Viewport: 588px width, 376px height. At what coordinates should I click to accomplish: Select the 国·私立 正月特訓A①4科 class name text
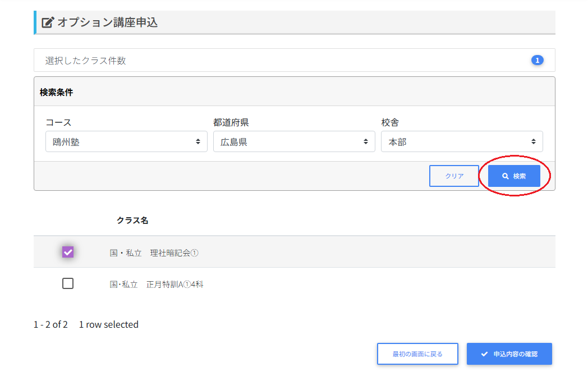coord(157,285)
